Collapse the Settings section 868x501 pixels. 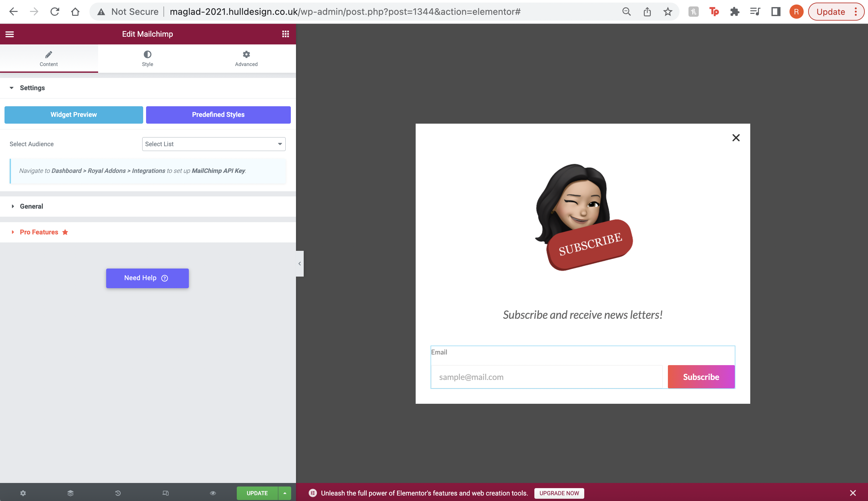(148, 88)
